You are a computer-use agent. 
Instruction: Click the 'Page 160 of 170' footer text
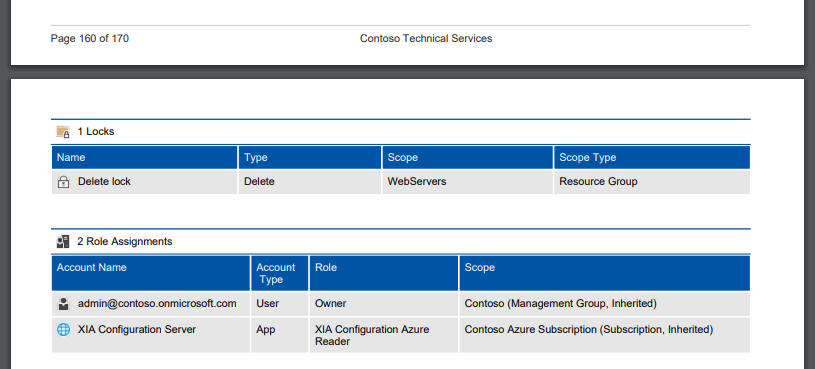coord(90,38)
